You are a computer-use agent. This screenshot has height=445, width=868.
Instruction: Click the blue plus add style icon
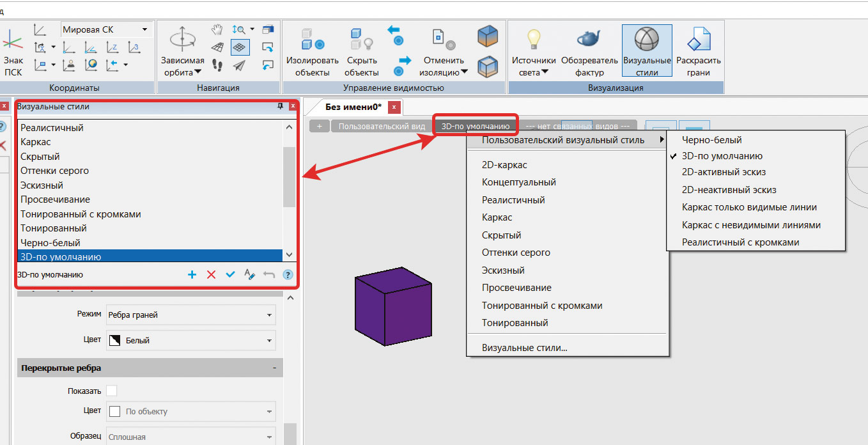pyautogui.click(x=192, y=274)
